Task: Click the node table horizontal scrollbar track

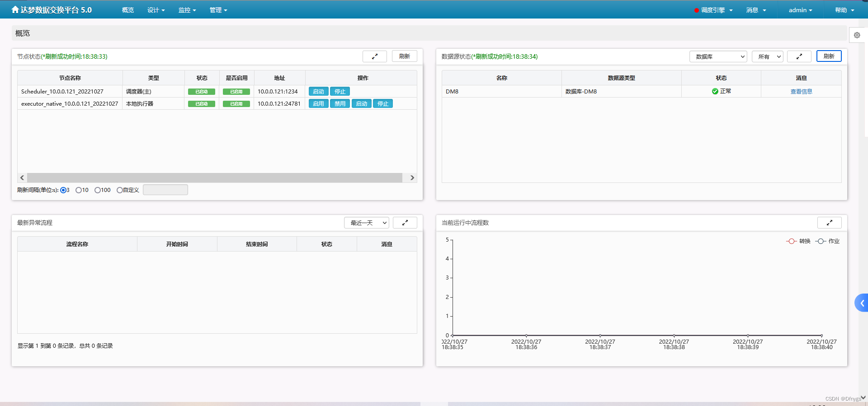Action: pyautogui.click(x=215, y=178)
